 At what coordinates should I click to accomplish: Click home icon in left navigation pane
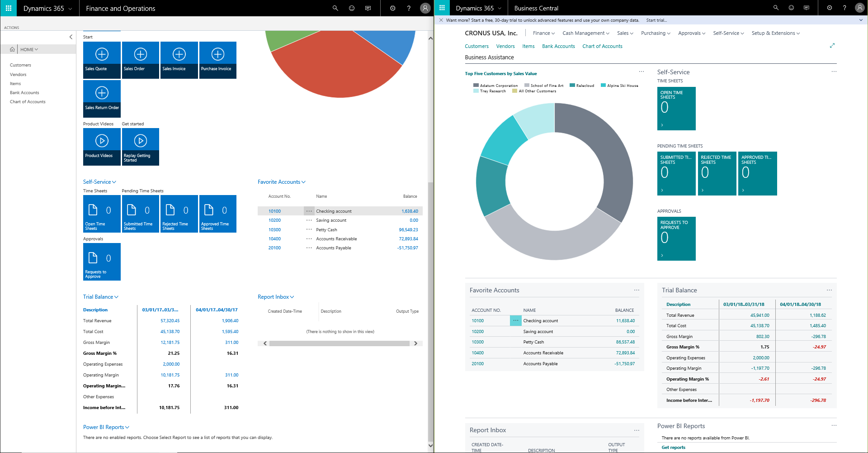click(12, 49)
